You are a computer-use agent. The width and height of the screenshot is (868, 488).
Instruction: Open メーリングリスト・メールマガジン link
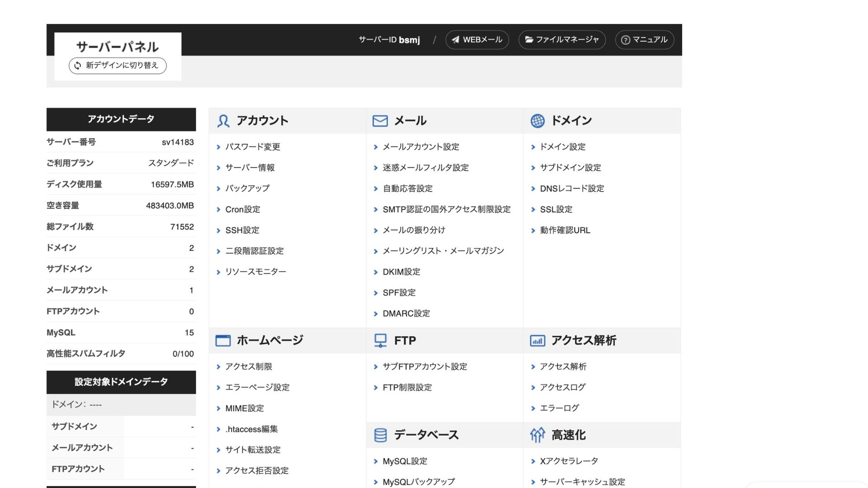point(443,251)
